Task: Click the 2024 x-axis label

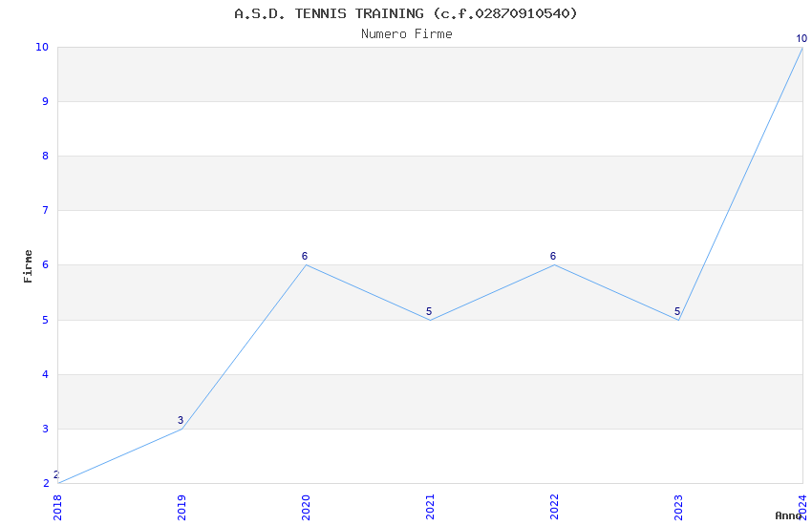Action: (803, 508)
